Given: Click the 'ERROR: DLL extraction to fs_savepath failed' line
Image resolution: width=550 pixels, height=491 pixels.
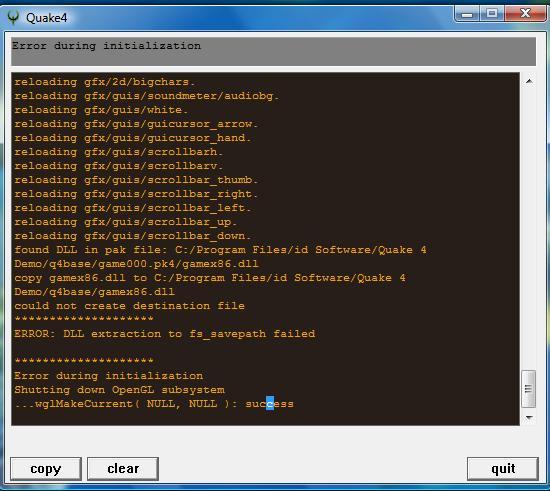Looking at the screenshot, I should 165,334.
